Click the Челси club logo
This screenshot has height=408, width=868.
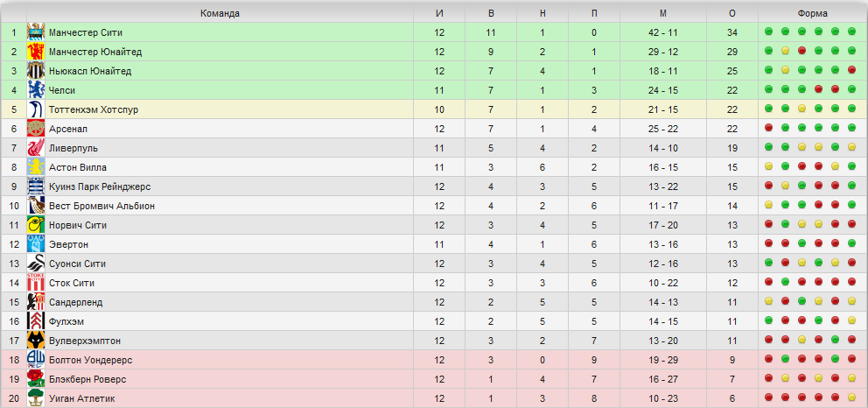click(36, 90)
